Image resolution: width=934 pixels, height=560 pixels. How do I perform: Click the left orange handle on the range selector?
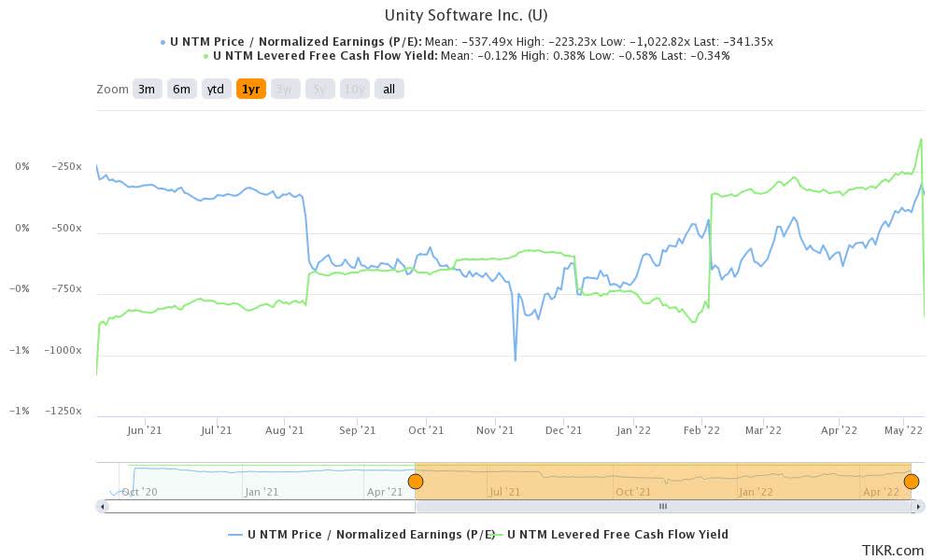point(416,481)
